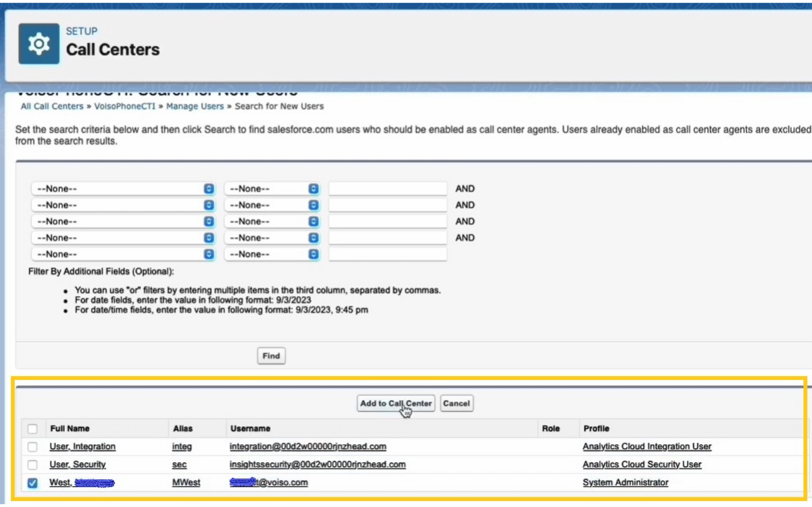Select the Full Name column header
This screenshot has width=812, height=507.
(x=69, y=428)
